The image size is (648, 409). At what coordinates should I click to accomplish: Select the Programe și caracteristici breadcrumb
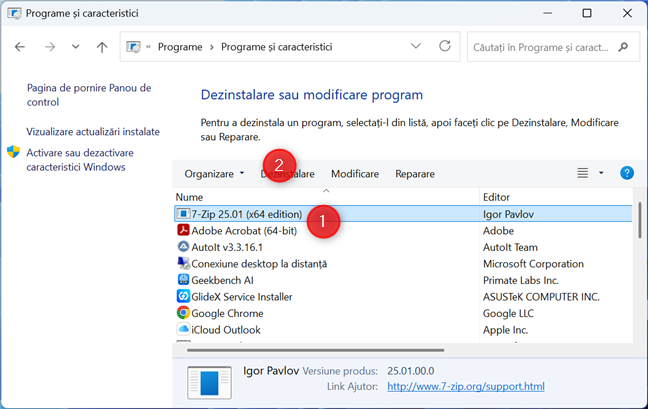[276, 47]
